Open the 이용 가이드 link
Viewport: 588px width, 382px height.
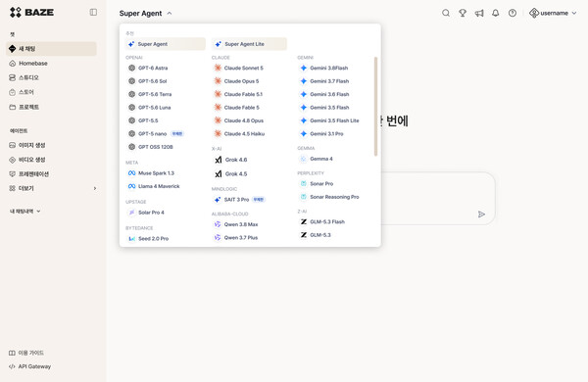pyautogui.click(x=26, y=353)
